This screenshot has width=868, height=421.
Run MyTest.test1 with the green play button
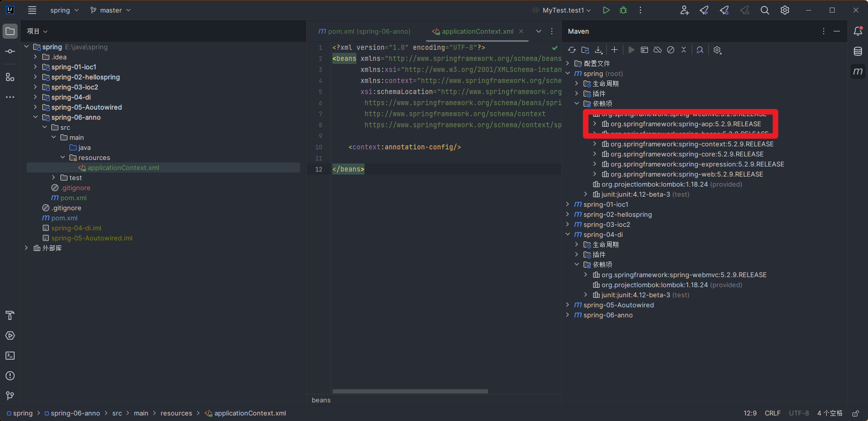[x=606, y=10]
